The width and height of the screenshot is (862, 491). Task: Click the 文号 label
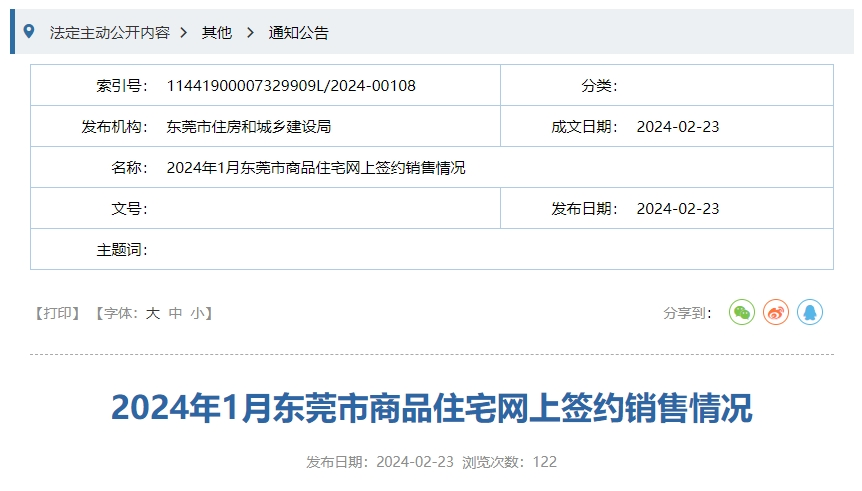tap(129, 209)
